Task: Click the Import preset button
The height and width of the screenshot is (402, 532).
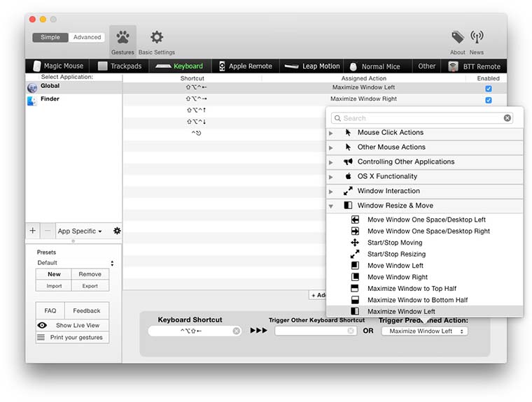Action: coord(54,286)
